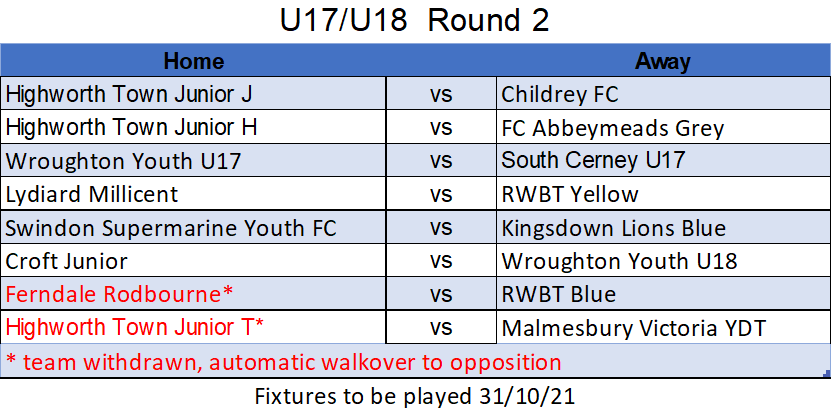The height and width of the screenshot is (413, 832).
Task: Select the Home column header
Action: 193,61
